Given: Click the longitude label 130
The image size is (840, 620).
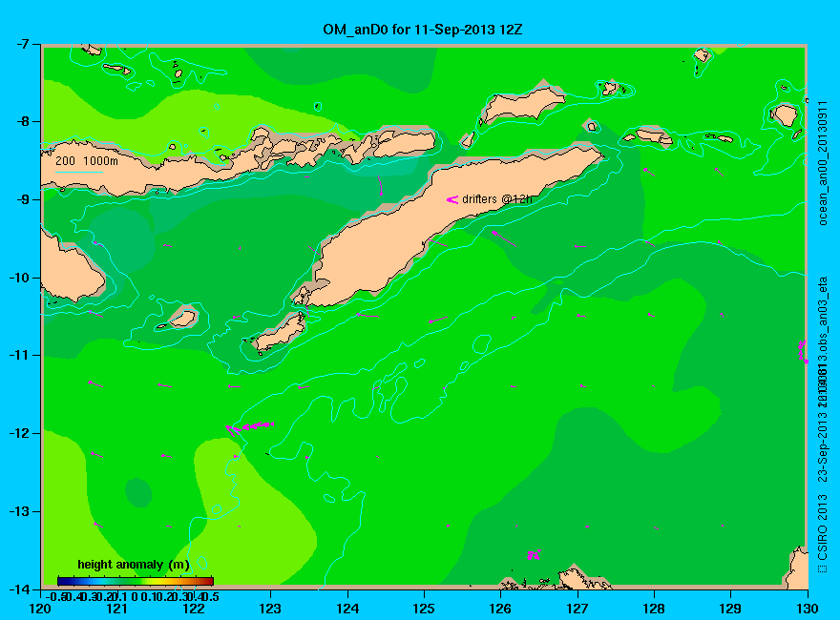Looking at the screenshot, I should click(x=808, y=609).
